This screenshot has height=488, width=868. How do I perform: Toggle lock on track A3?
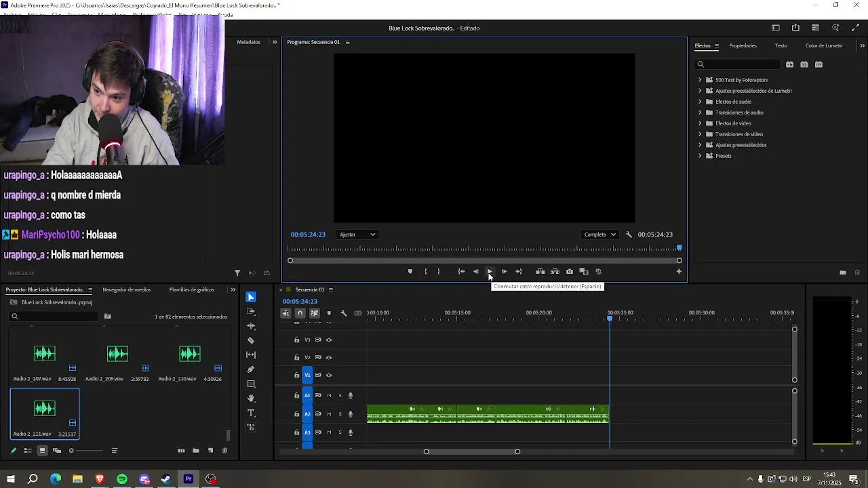click(x=296, y=432)
